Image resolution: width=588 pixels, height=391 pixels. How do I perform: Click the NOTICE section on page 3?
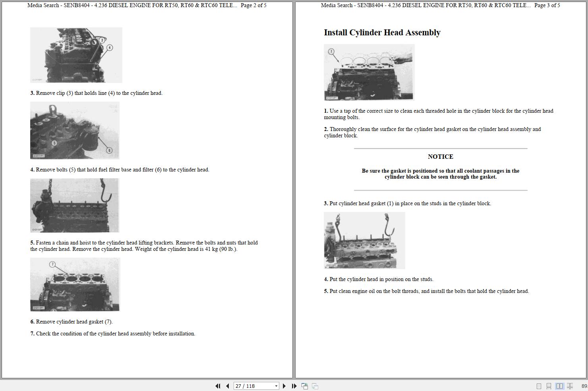click(x=440, y=157)
